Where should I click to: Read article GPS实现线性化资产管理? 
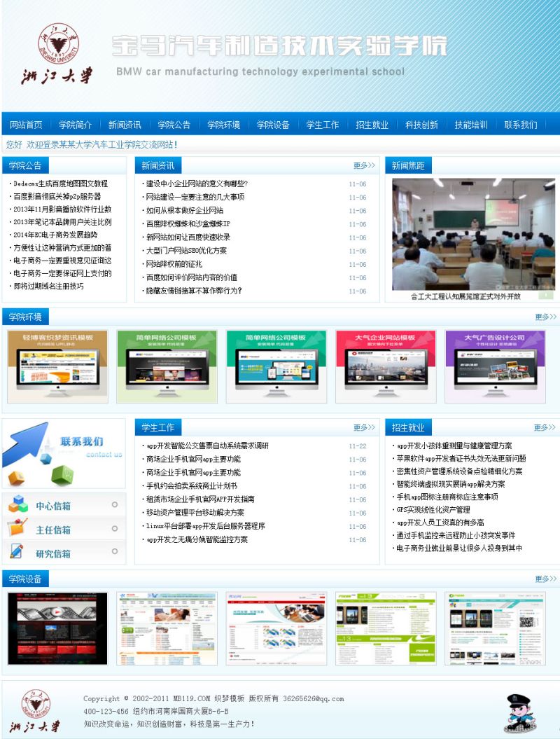click(x=433, y=509)
